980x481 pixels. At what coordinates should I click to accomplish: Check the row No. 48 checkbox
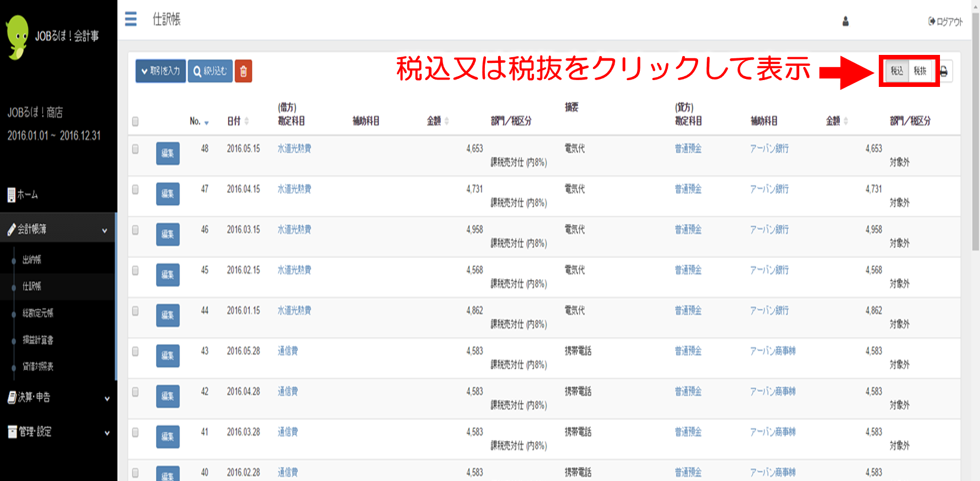click(x=136, y=149)
